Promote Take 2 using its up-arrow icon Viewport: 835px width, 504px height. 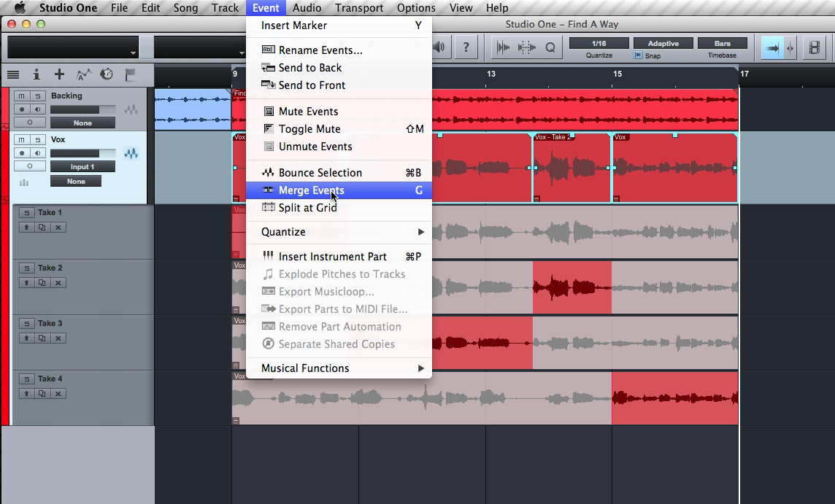click(x=27, y=283)
